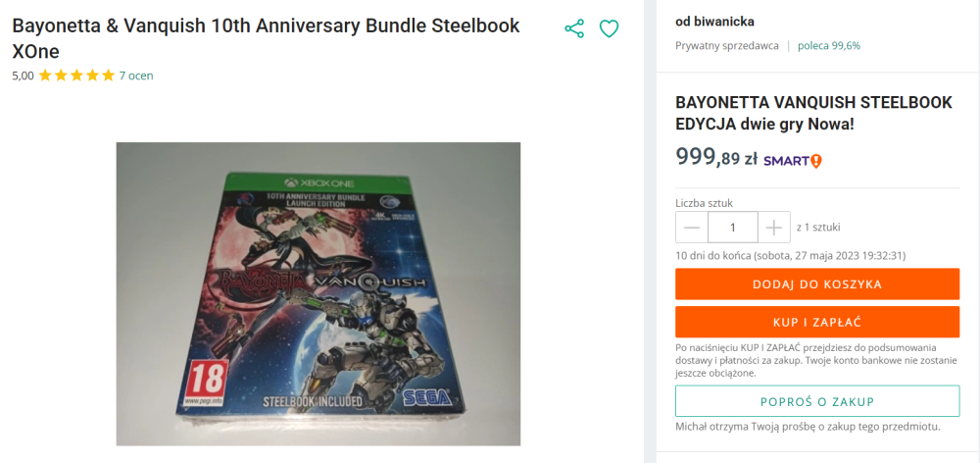The height and width of the screenshot is (463, 980).
Task: Click the quantity input field
Action: [x=733, y=228]
